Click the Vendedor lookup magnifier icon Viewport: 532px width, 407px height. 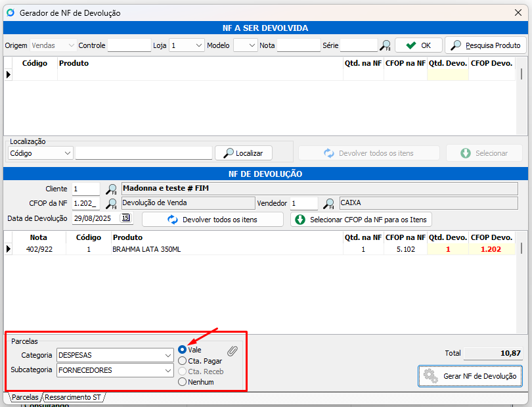328,204
